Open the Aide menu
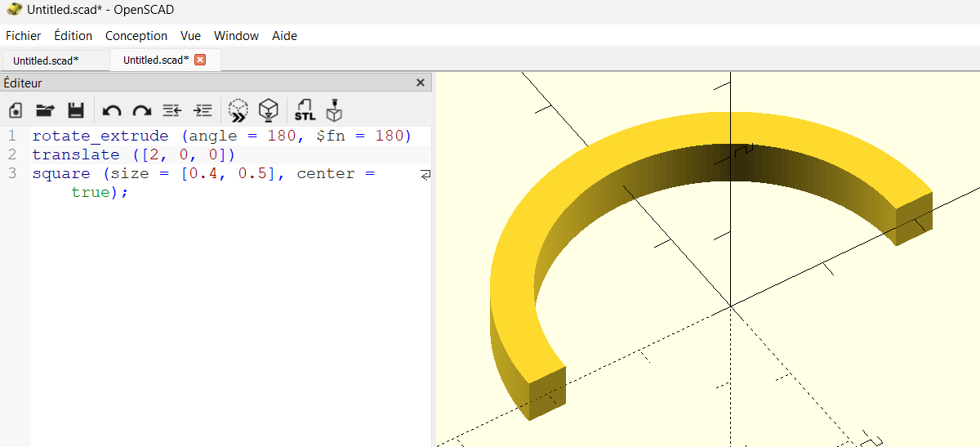Viewport: 980px width, 447px height. 285,36
